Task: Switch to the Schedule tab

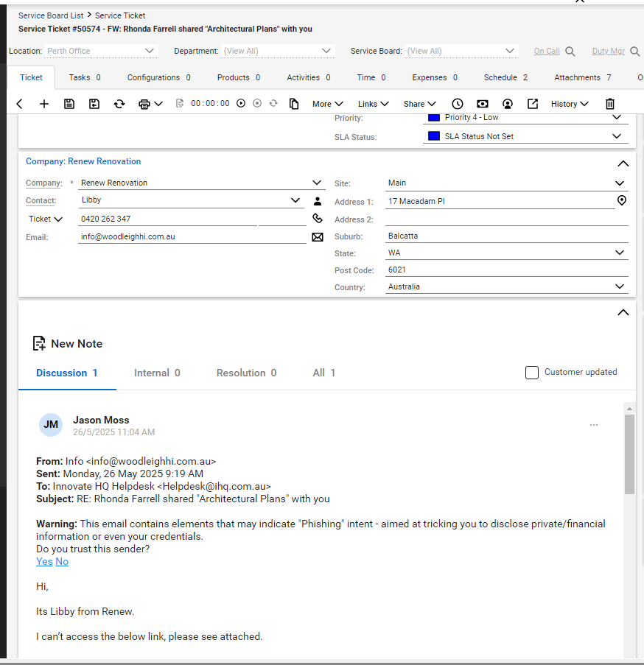Action: coord(505,77)
